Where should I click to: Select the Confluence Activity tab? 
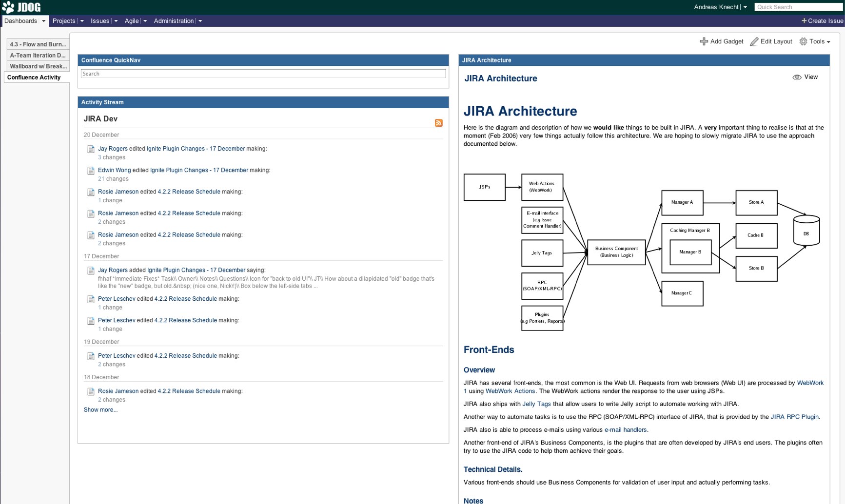pyautogui.click(x=37, y=78)
